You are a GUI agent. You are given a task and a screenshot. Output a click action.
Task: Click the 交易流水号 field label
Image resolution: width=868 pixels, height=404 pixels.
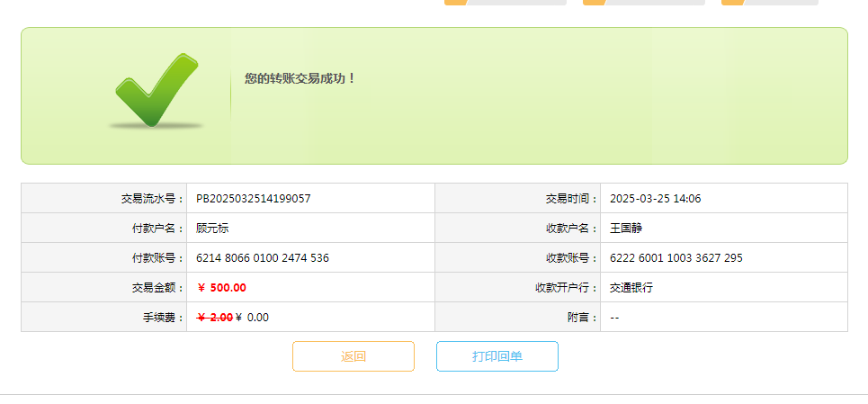152,198
